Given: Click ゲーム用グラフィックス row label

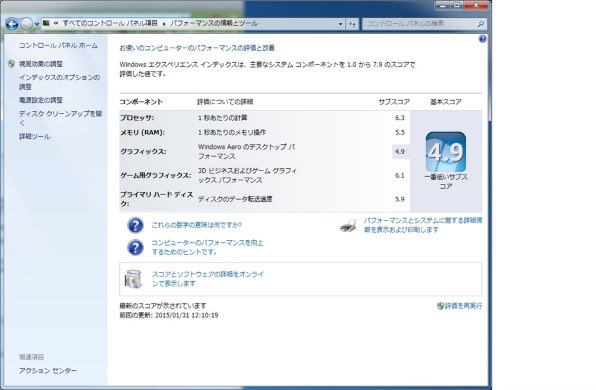Looking at the screenshot, I should [156, 175].
